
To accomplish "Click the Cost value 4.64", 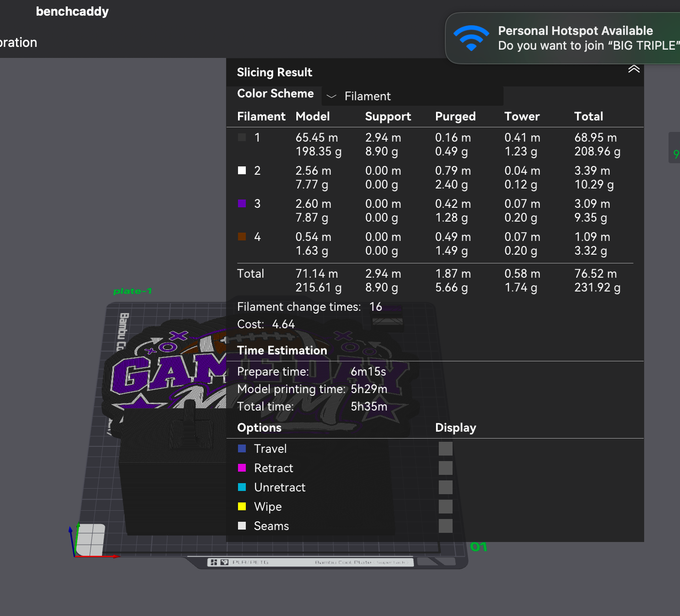I will [x=283, y=324].
